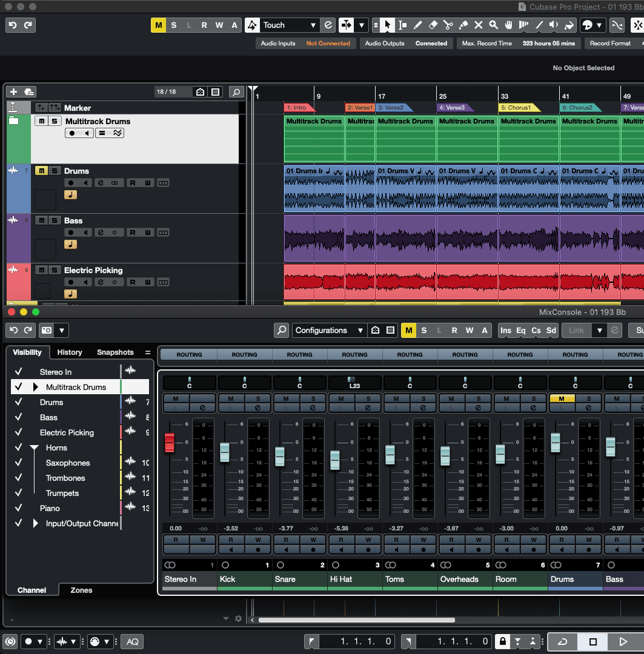This screenshot has height=654, width=644.
Task: Select the Glue tool
Action: [463, 25]
